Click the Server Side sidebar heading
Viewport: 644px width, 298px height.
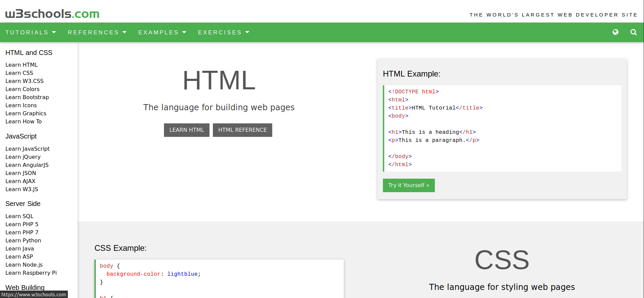23,204
